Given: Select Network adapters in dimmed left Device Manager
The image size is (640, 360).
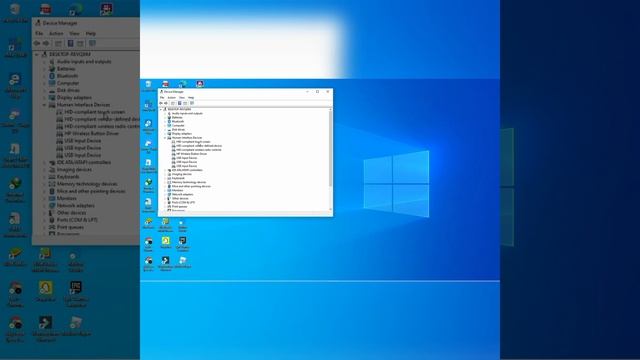Looking at the screenshot, I should point(76,206).
